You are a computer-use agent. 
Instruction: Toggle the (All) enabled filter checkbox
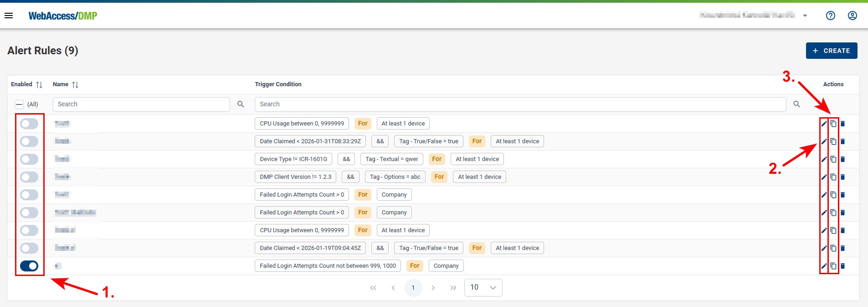pyautogui.click(x=19, y=104)
